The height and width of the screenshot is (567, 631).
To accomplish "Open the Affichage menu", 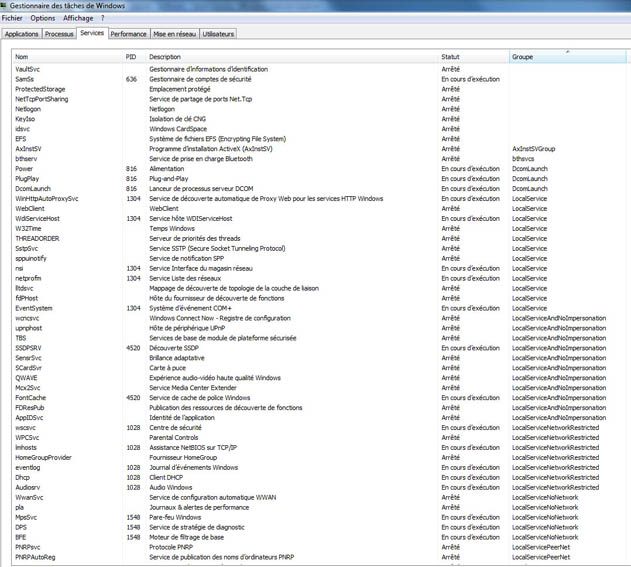I will (x=78, y=18).
